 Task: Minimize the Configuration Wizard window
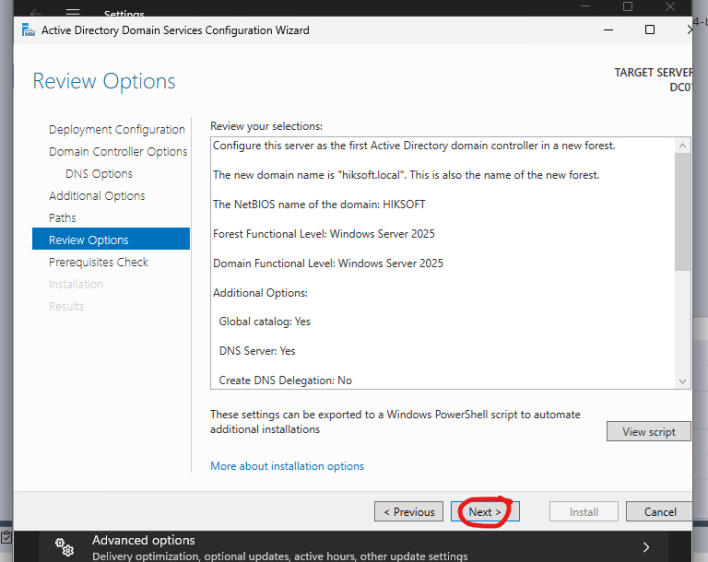click(608, 30)
